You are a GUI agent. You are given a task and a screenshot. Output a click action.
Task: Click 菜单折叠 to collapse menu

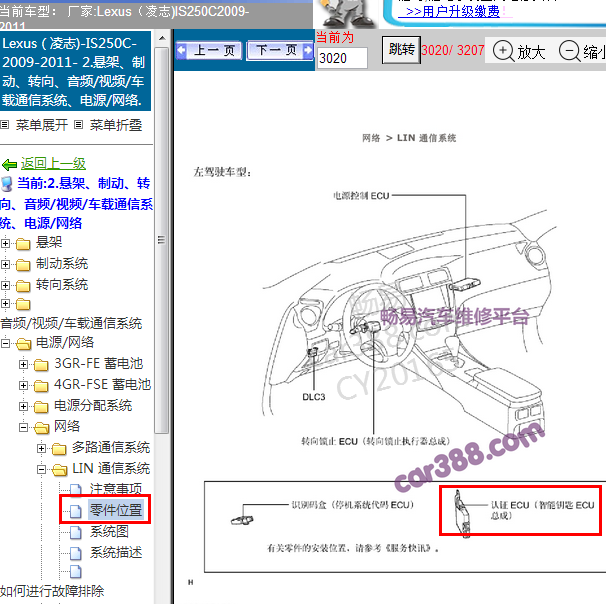coord(116,125)
